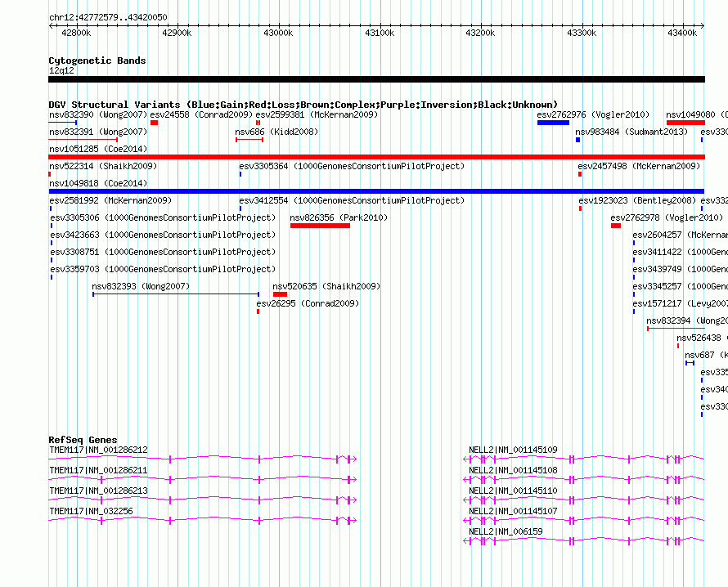
Task: Select the nsv526438 variant label
Action: tap(702, 338)
